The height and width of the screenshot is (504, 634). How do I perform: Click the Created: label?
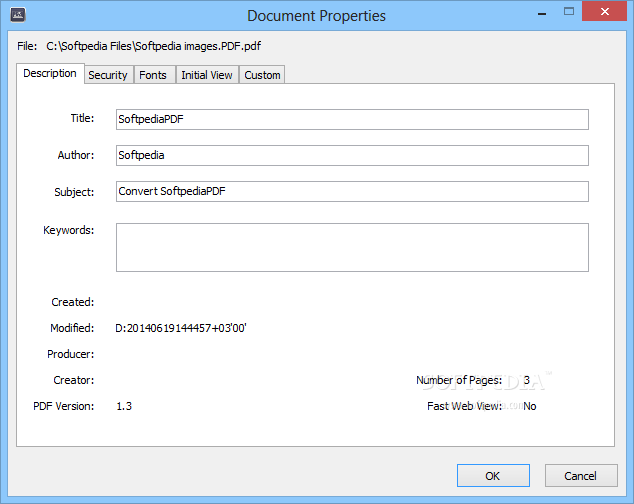(x=72, y=302)
